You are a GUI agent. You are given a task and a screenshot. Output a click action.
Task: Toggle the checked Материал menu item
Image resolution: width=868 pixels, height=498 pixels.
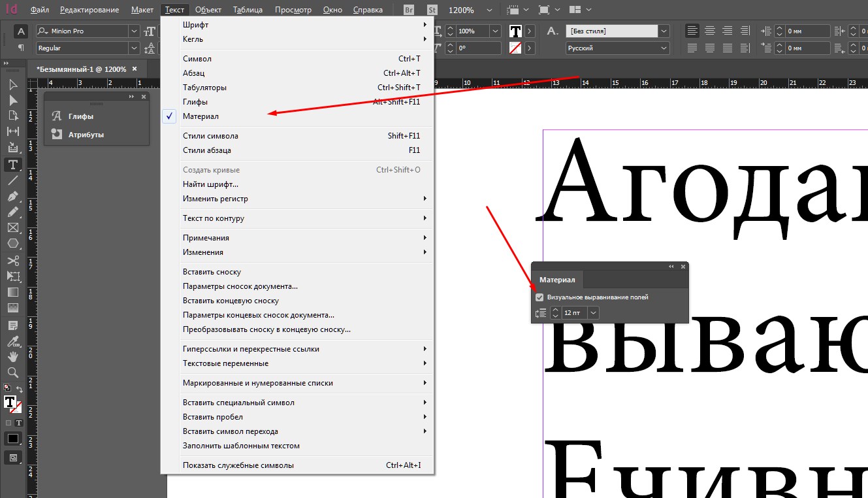[x=201, y=116]
